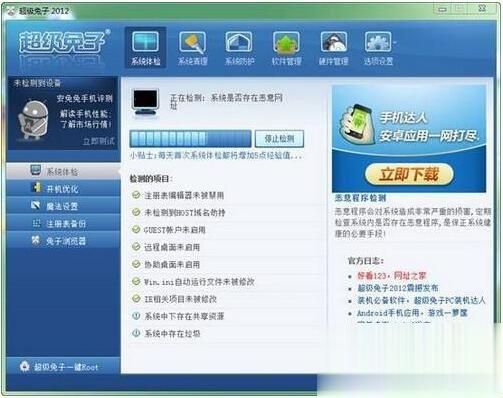This screenshot has width=503, height=398.
Task: Open the 超级兔子2012震撼发布 link
Action: pyautogui.click(x=398, y=288)
